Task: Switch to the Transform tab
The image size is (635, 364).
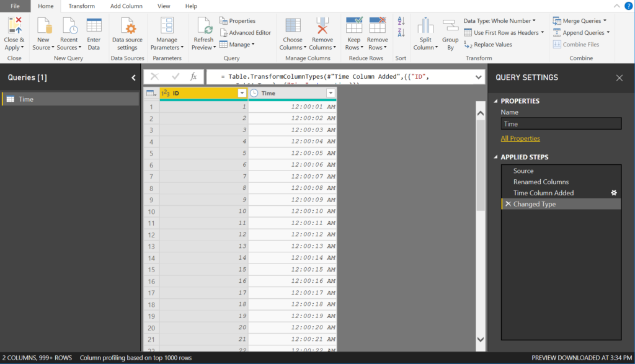Action: pyautogui.click(x=81, y=6)
